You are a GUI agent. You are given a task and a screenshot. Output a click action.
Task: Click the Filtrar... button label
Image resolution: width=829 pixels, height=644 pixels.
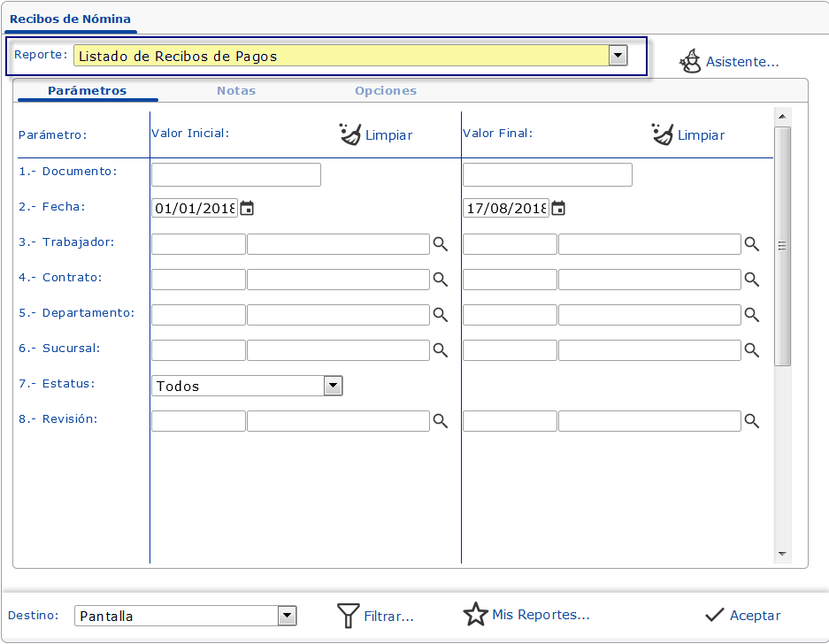[388, 617]
